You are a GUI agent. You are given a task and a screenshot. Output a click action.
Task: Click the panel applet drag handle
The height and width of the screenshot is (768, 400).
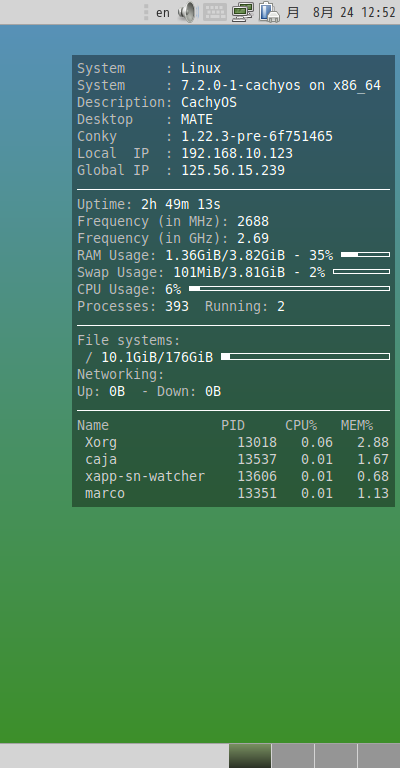click(x=146, y=12)
